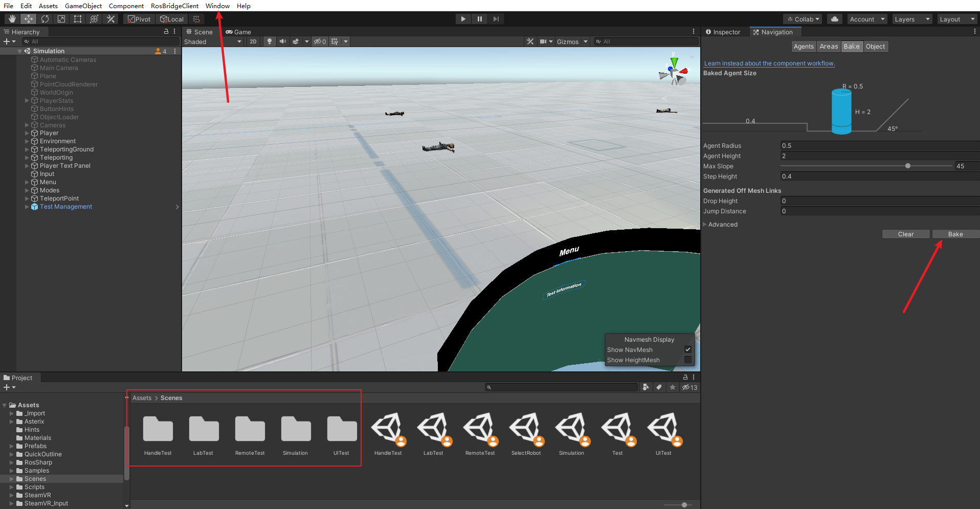Switch to the Game tab
The image size is (980, 509).
(238, 32)
